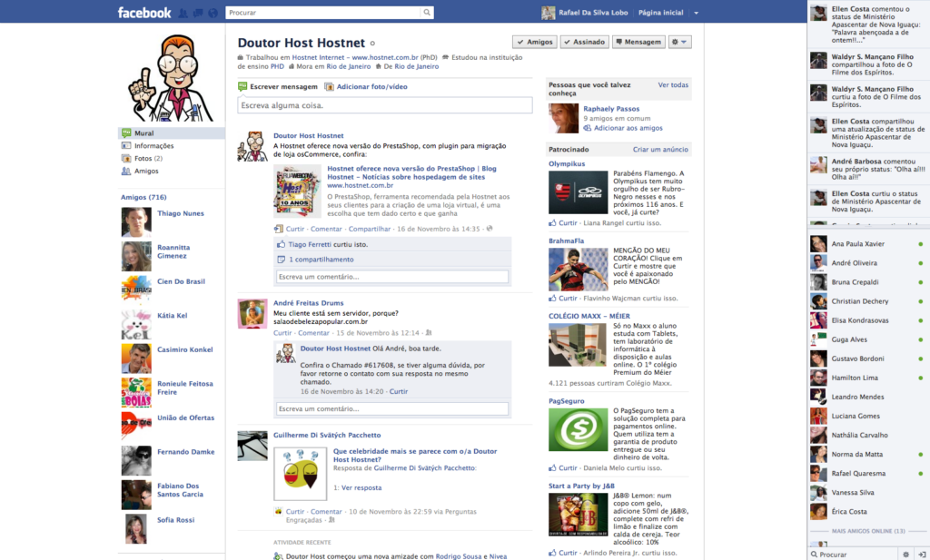Open the profile gear dropdown menu
Image resolution: width=930 pixels, height=560 pixels.
(x=679, y=42)
